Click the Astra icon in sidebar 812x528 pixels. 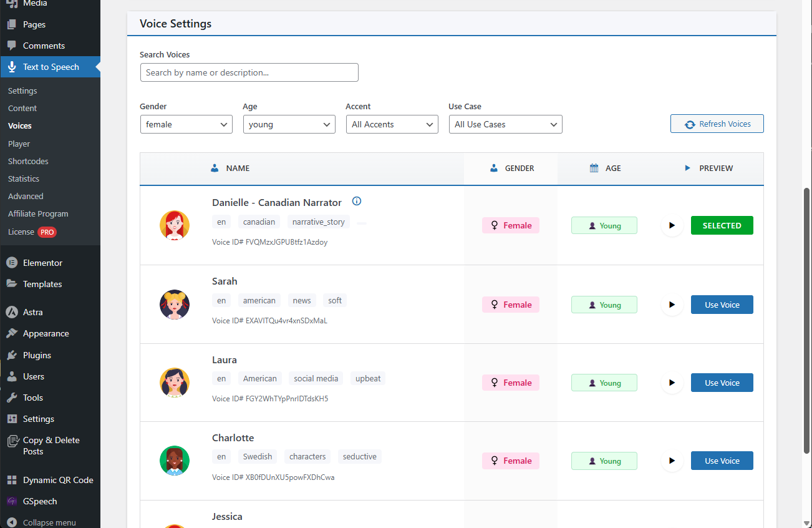pyautogui.click(x=12, y=312)
